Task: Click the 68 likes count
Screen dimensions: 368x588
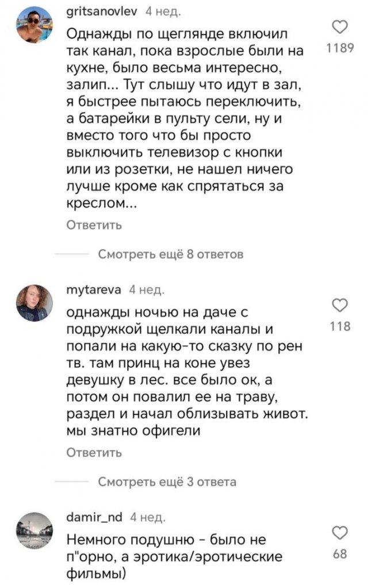Action: click(340, 553)
